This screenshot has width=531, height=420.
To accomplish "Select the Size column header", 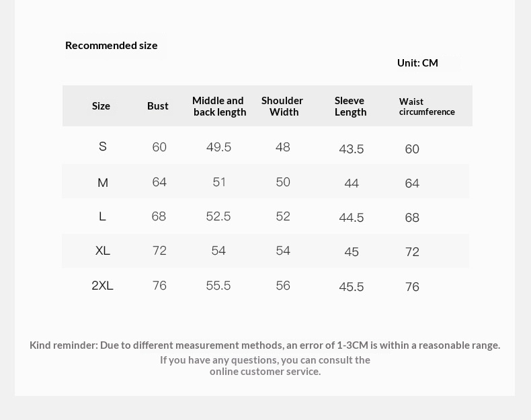I will point(101,106).
